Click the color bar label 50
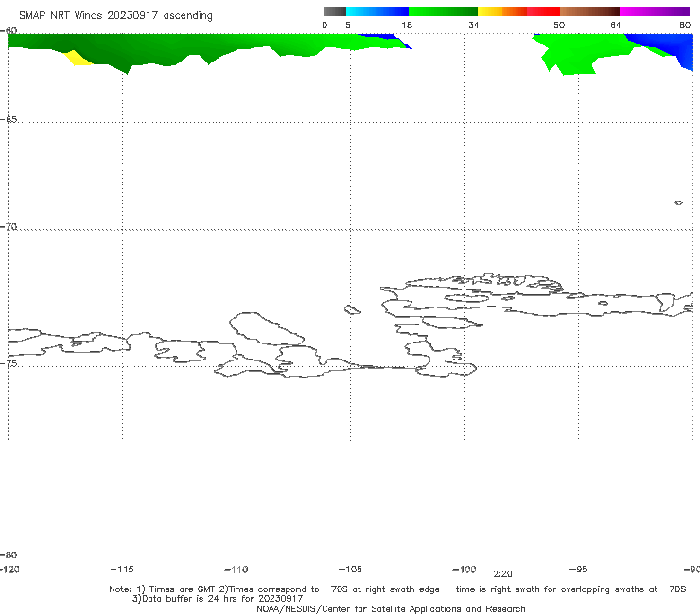Screen dimensions: 700x615 (x=559, y=26)
